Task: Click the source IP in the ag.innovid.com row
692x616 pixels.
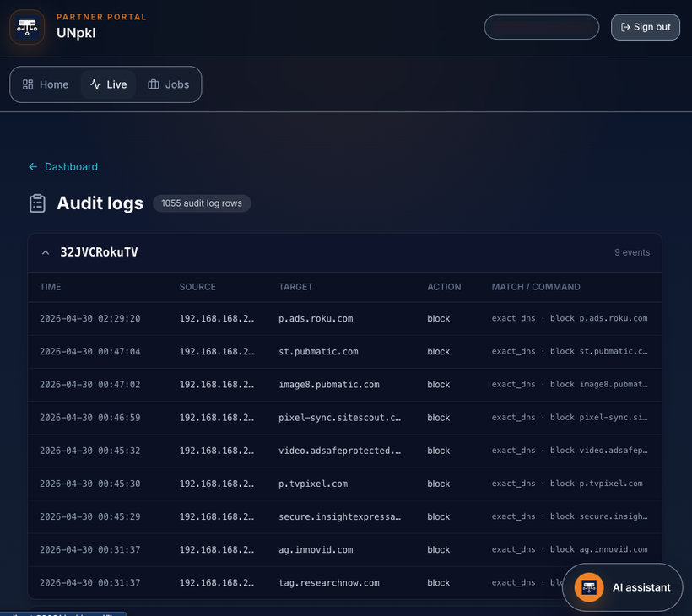Action: [x=216, y=550]
